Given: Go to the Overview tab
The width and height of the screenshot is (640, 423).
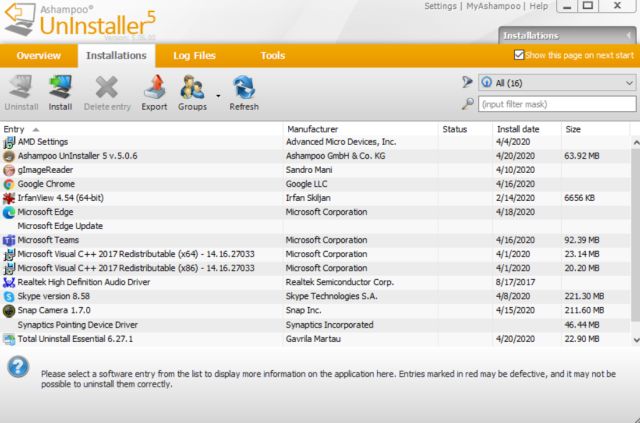Looking at the screenshot, I should 38,55.
